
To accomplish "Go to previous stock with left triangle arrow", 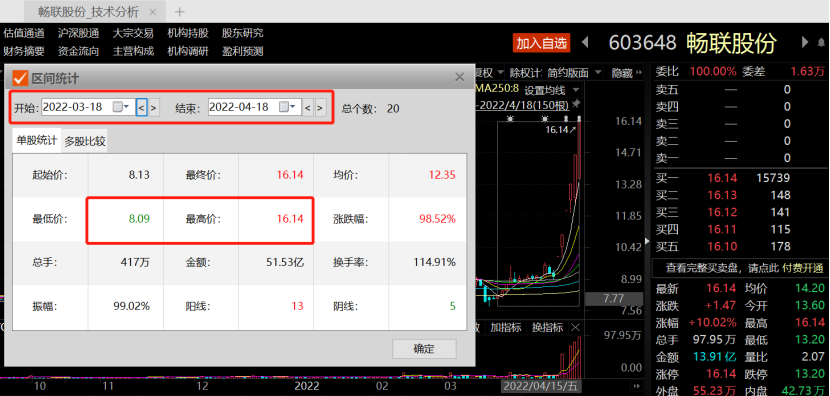I will tap(585, 42).
